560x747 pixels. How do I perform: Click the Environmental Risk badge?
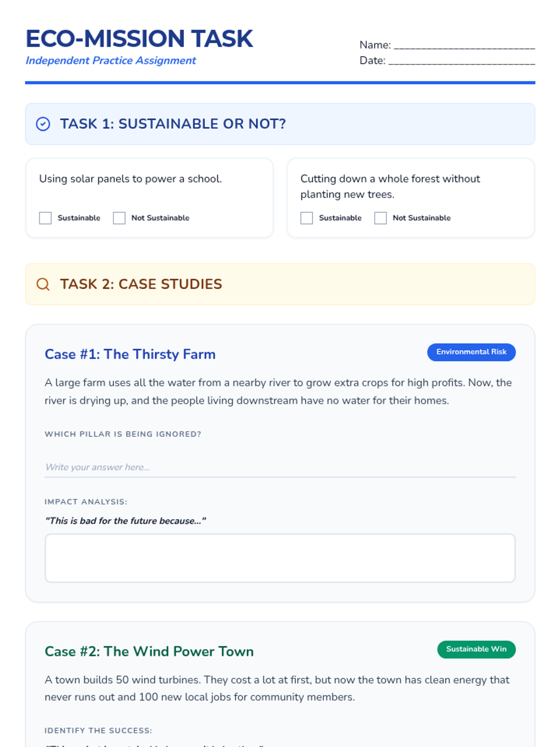[x=471, y=352]
